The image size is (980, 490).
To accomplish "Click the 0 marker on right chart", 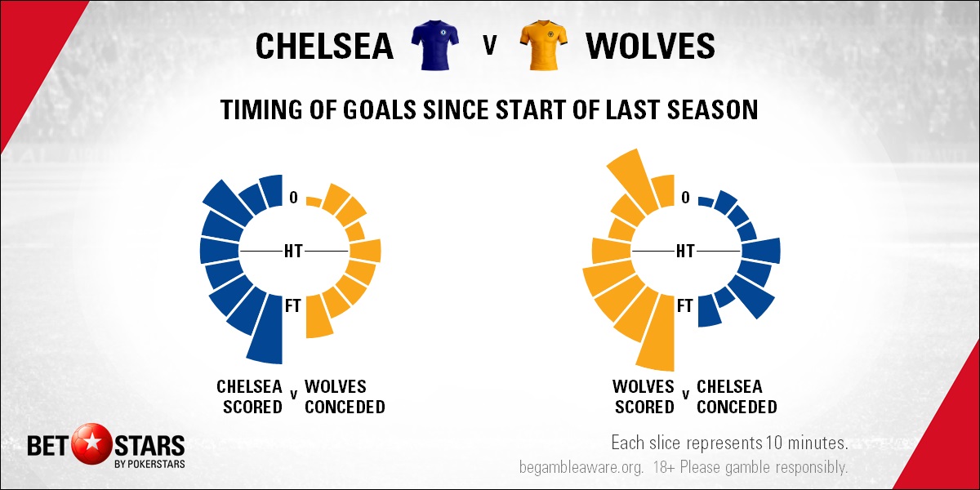I will tap(685, 197).
